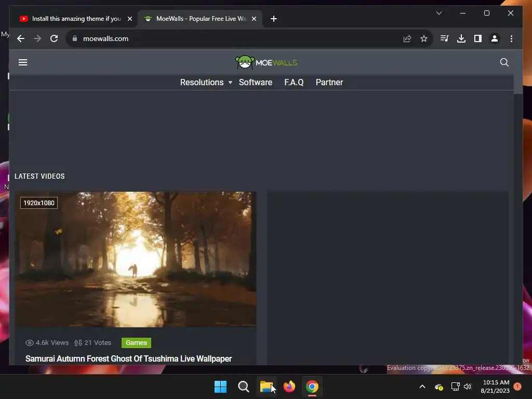The width and height of the screenshot is (532, 399).
Task: Open the OneDrive tray icon
Action: (x=438, y=387)
